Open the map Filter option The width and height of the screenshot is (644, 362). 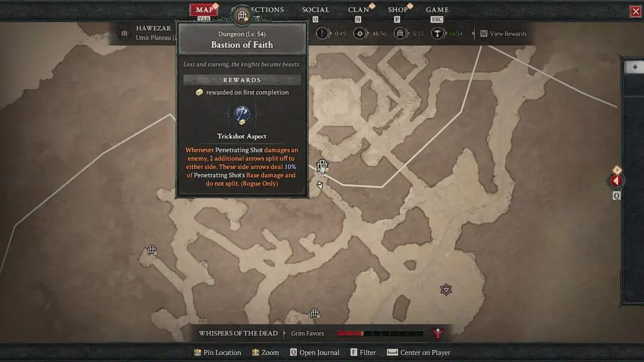tap(363, 353)
